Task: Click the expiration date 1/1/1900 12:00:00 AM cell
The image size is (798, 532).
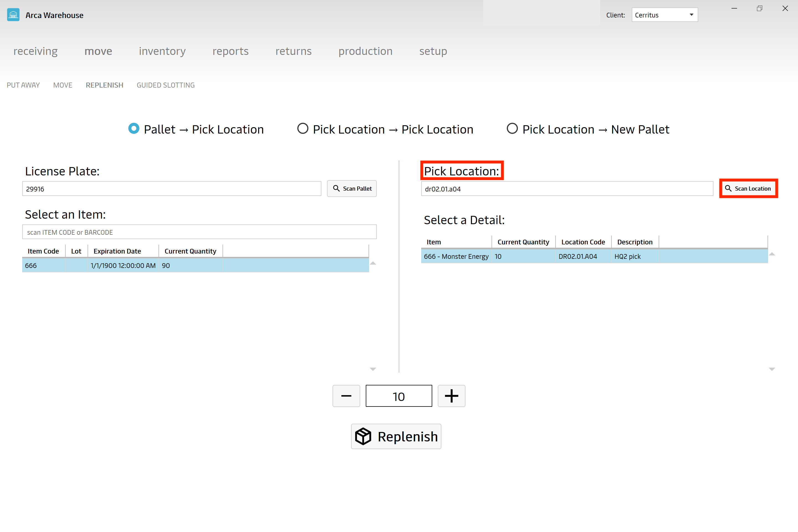Action: click(123, 265)
